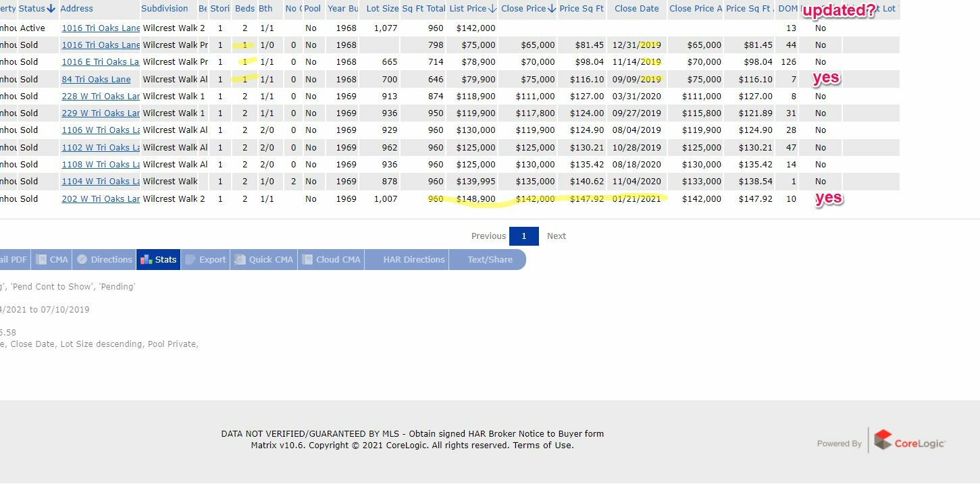Open the 202 W Tri Oaks Lane listing
The width and height of the screenshot is (980, 484).
pos(101,198)
